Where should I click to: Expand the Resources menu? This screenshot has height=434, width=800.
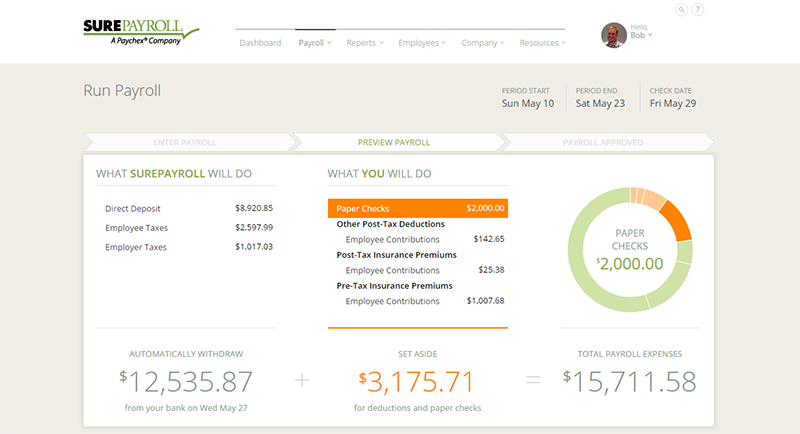tap(543, 43)
